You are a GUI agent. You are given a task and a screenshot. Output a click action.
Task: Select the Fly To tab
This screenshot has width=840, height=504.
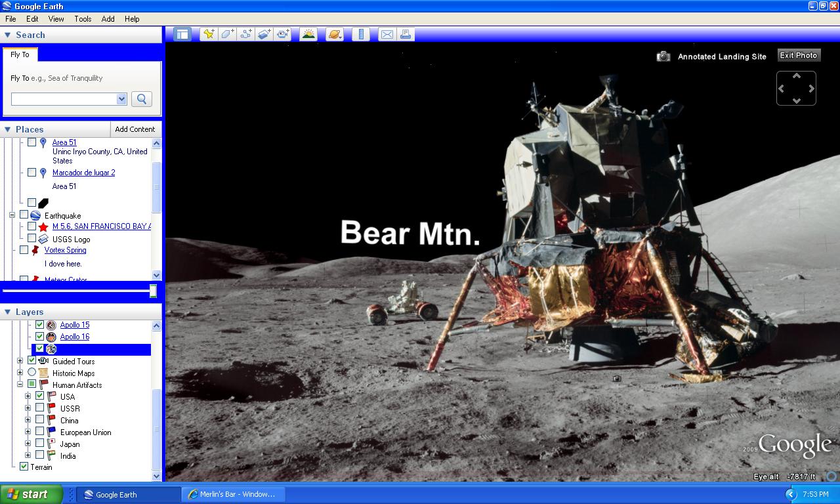(20, 54)
